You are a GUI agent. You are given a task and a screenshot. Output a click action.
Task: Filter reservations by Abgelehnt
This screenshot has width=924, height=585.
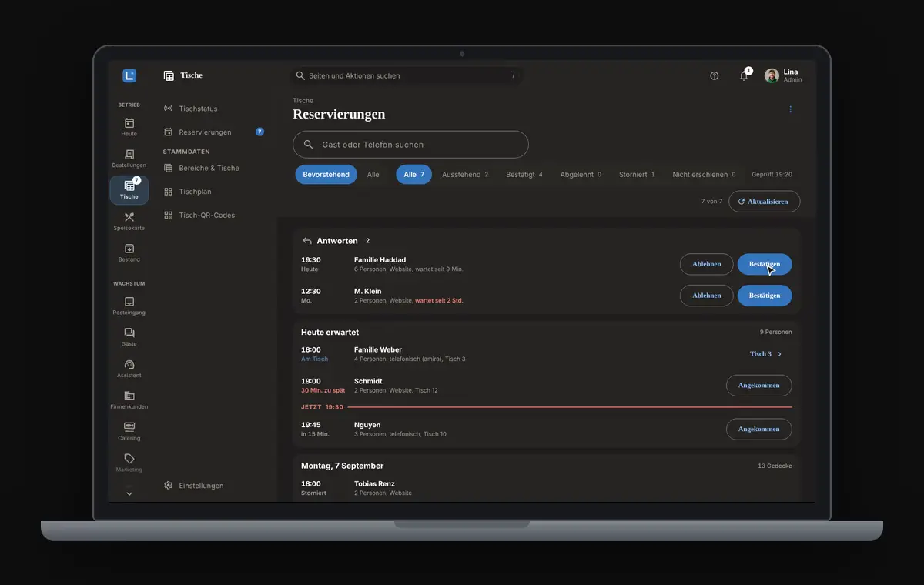[581, 175]
